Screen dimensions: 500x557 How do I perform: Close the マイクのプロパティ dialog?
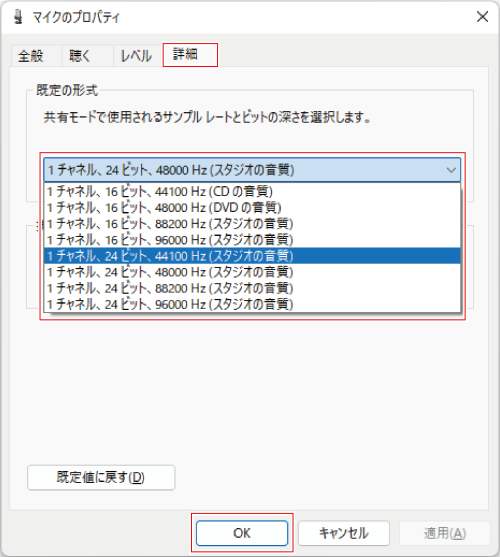coord(482,16)
